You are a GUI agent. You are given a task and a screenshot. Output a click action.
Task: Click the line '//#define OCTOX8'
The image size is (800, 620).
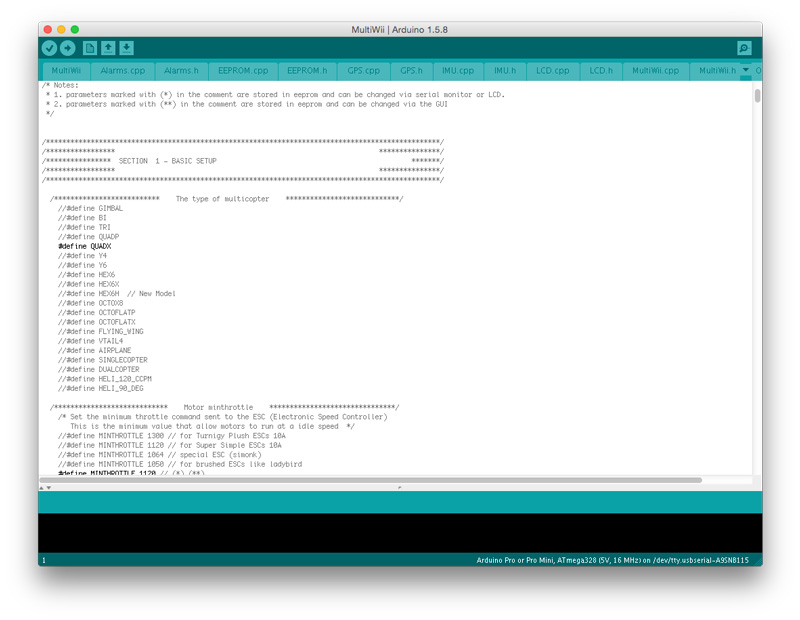pos(90,303)
